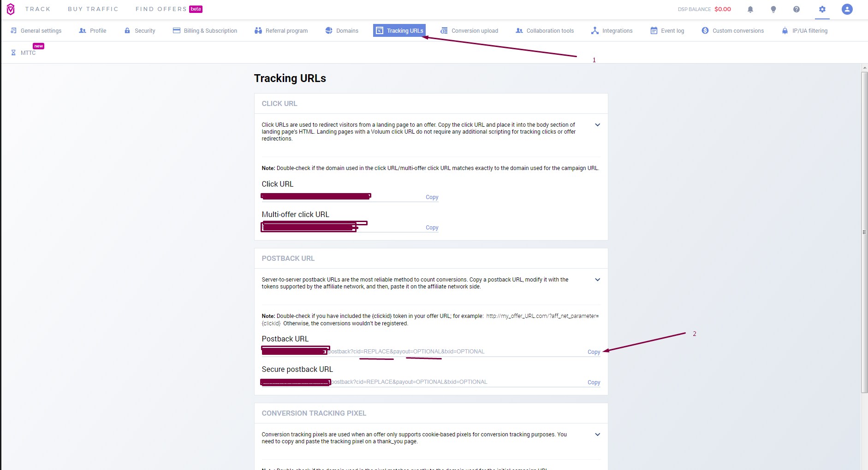Open the Custom conversions tab
This screenshot has width=868, height=470.
click(x=733, y=30)
